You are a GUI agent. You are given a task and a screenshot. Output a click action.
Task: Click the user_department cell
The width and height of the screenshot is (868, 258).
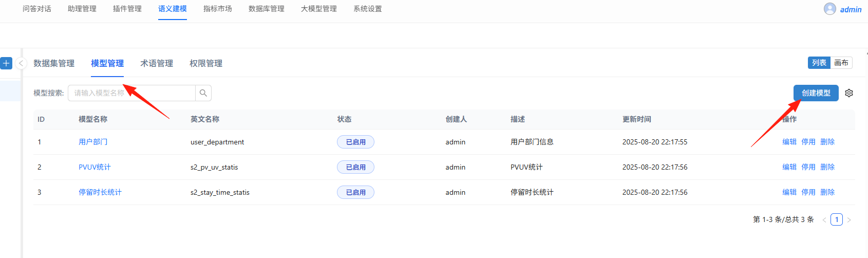[217, 142]
